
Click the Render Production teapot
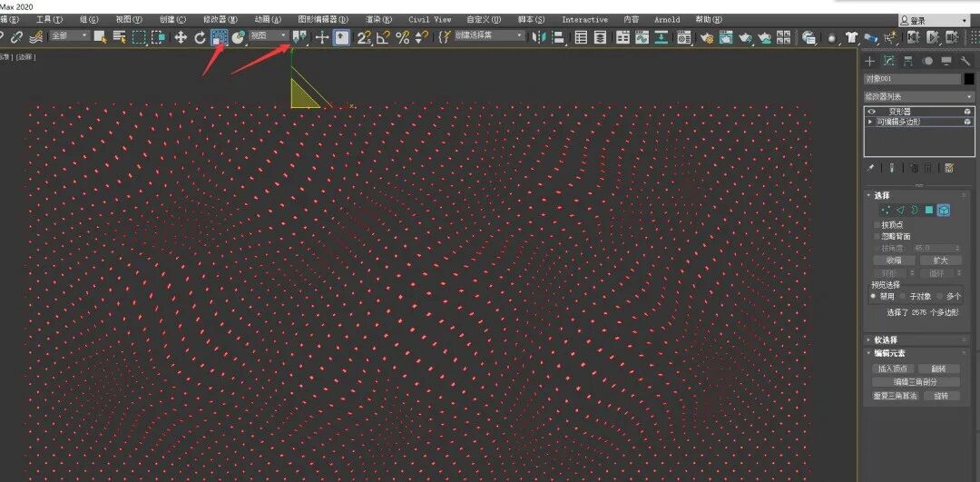click(745, 37)
